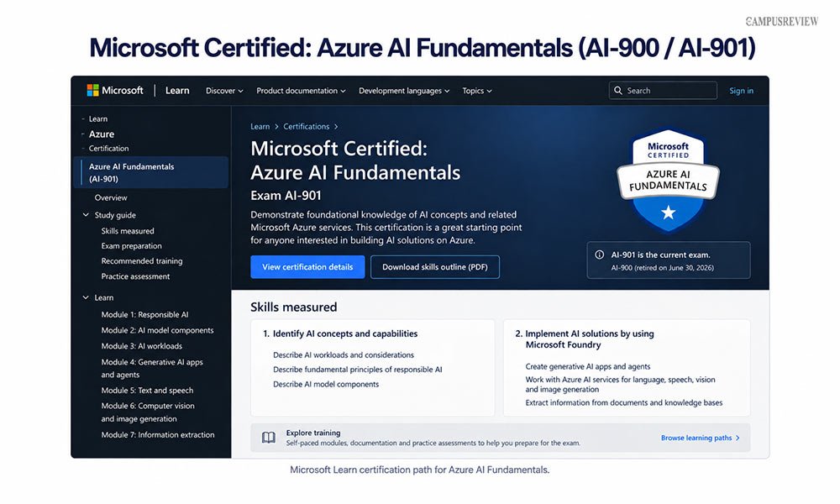Click the Learn breadcrumb link
The height and width of the screenshot is (504, 840).
260,126
